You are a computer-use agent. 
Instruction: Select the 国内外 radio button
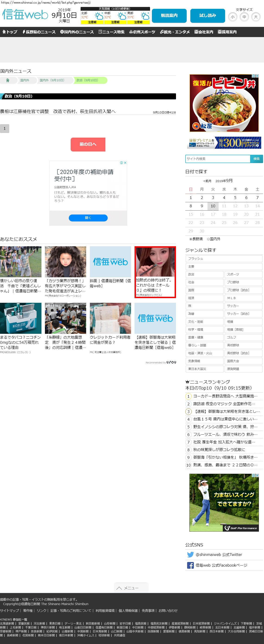coord(208,239)
